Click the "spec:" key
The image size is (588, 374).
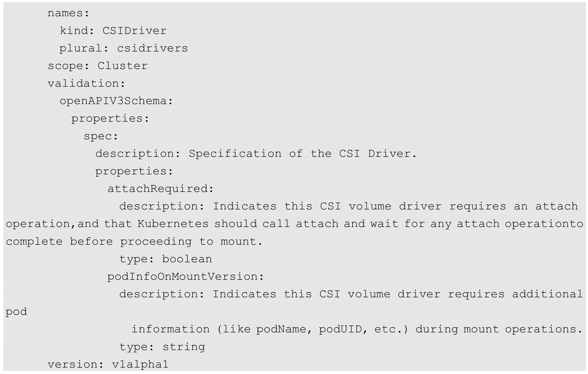click(101, 136)
